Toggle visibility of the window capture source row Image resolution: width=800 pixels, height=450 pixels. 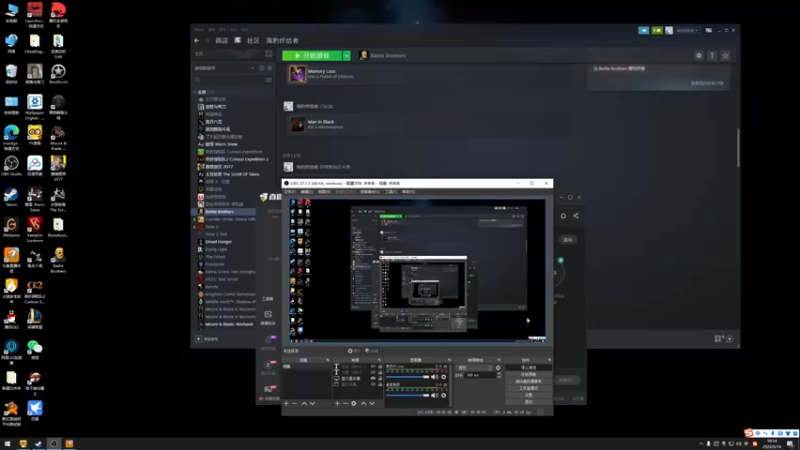[373, 384]
